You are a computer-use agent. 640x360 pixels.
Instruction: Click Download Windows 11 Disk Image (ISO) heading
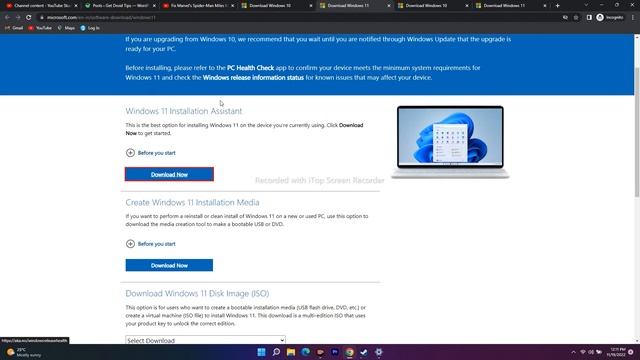(197, 293)
